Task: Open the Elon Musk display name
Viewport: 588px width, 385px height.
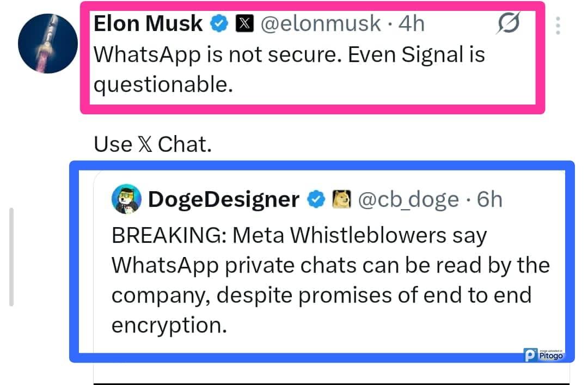Action: (148, 24)
